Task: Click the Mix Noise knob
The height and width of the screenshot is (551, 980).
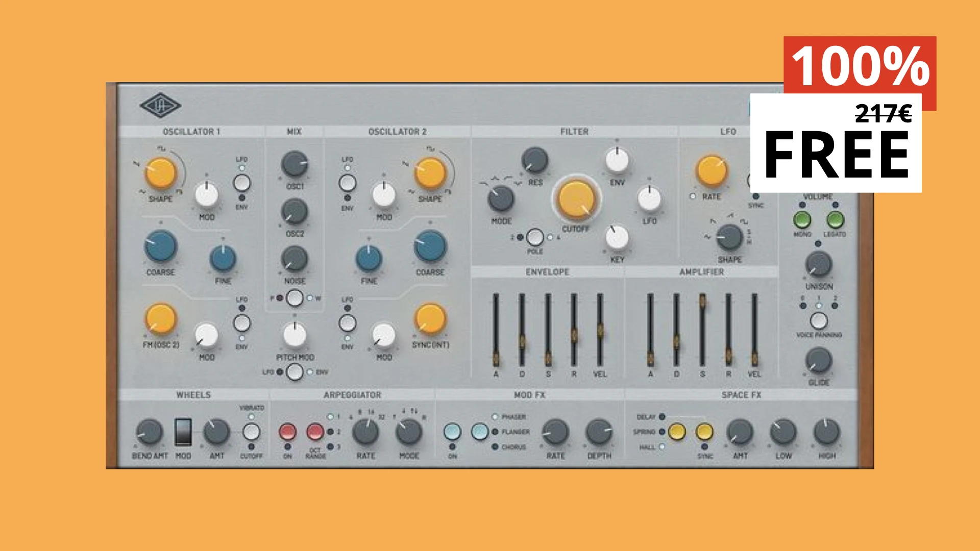Action: (295, 259)
